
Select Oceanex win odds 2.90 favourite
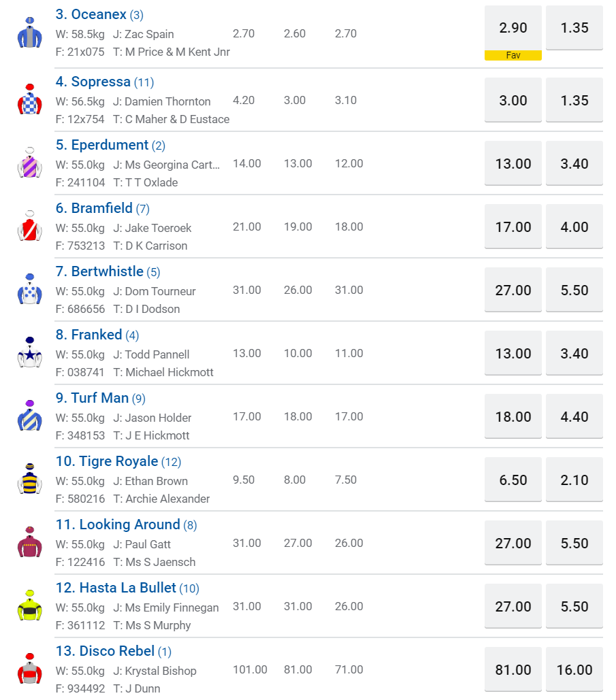513,28
